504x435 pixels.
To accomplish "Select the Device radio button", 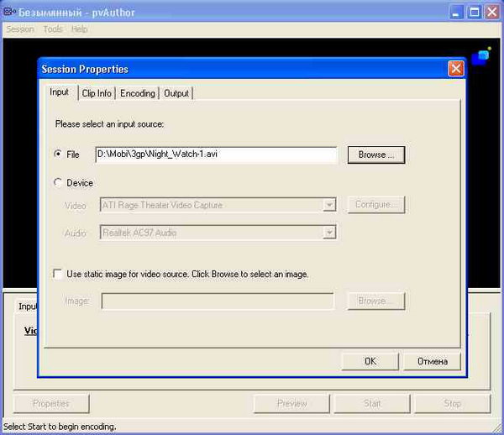I will (58, 183).
